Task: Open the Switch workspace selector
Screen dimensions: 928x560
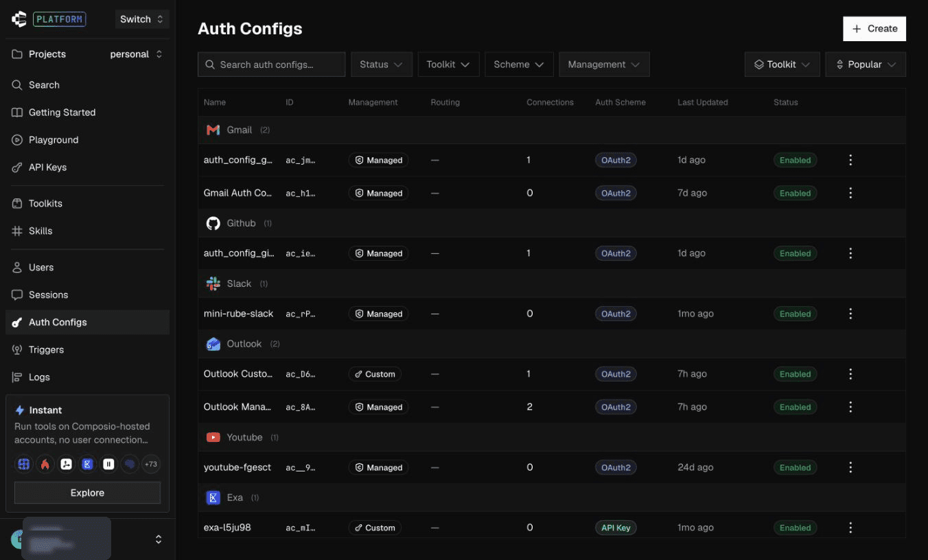Action: 141,19
